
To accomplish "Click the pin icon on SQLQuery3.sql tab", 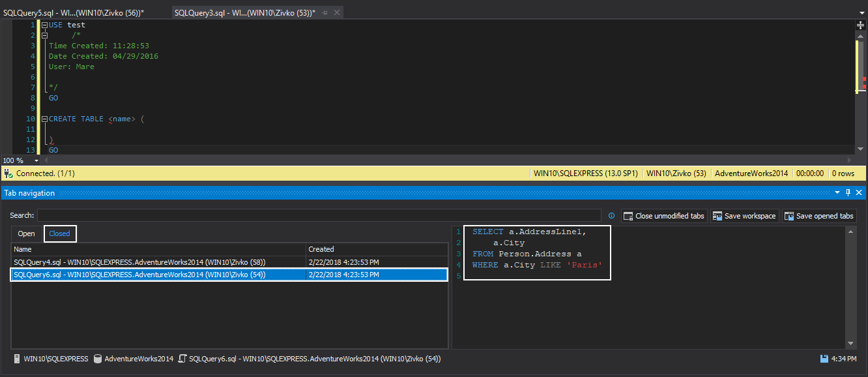I will tap(325, 13).
